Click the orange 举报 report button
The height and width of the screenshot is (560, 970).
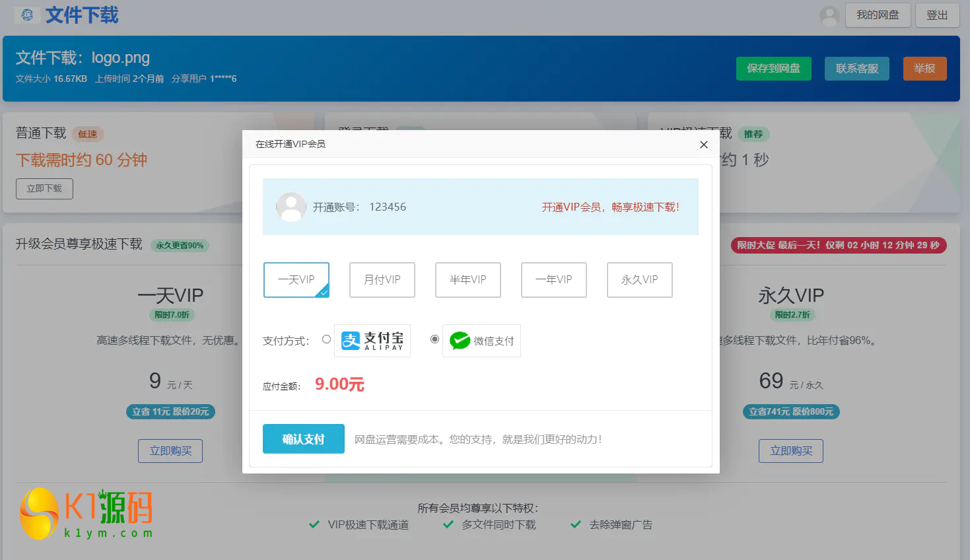coord(924,69)
